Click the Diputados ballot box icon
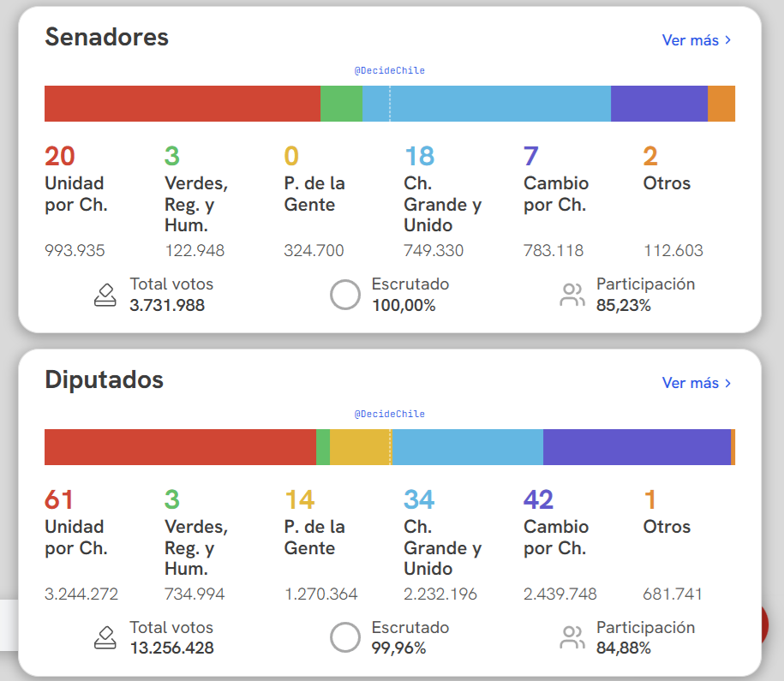Screen dimensions: 784x681 (105, 638)
